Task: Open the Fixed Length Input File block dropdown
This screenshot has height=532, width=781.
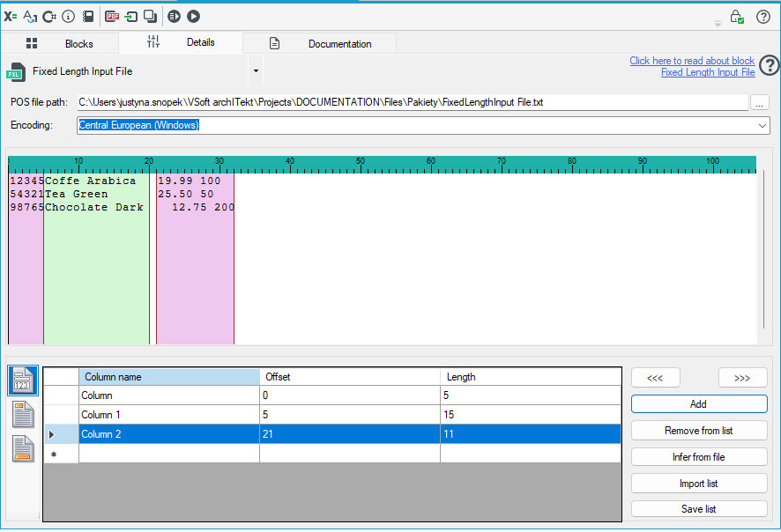Action: (256, 71)
